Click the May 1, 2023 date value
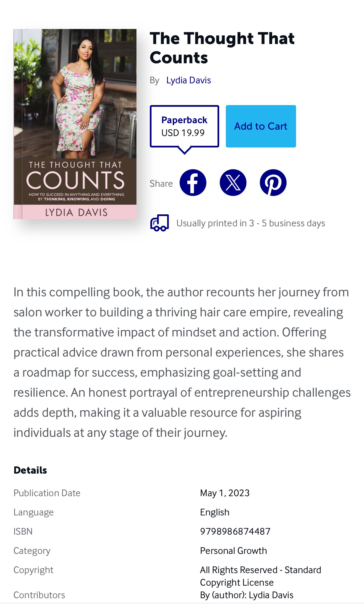 (225, 493)
